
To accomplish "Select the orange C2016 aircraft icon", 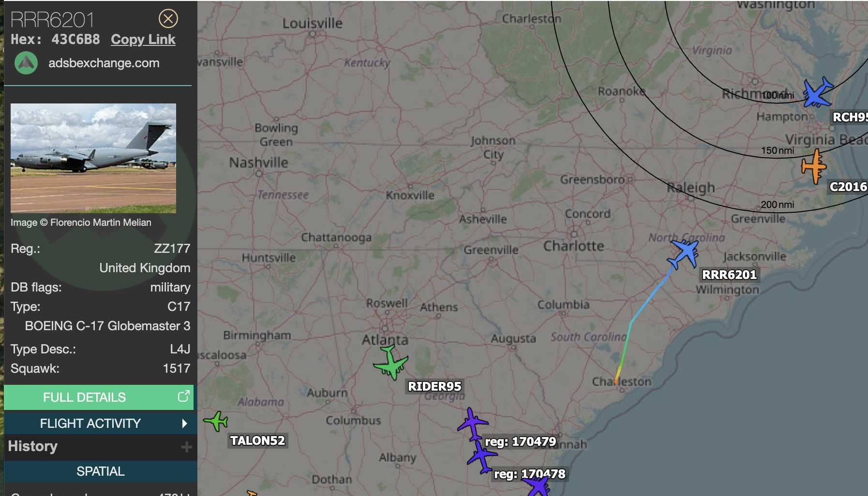I will [x=814, y=166].
